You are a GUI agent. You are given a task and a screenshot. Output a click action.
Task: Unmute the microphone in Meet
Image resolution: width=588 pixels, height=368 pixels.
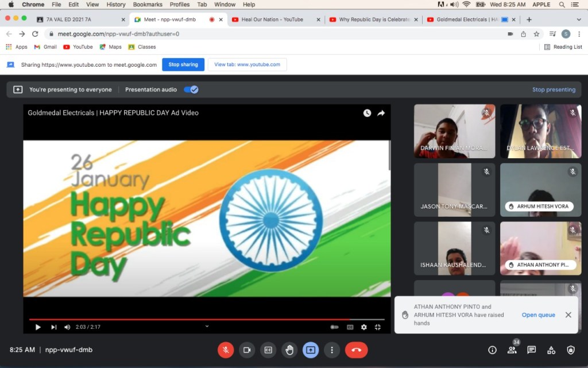[226, 350]
